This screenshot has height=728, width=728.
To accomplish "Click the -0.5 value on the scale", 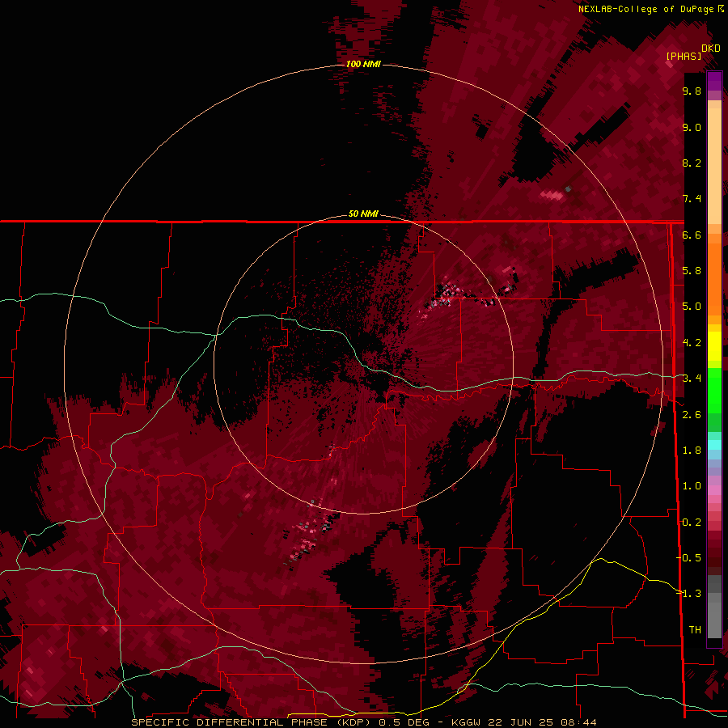I will coord(689,558).
